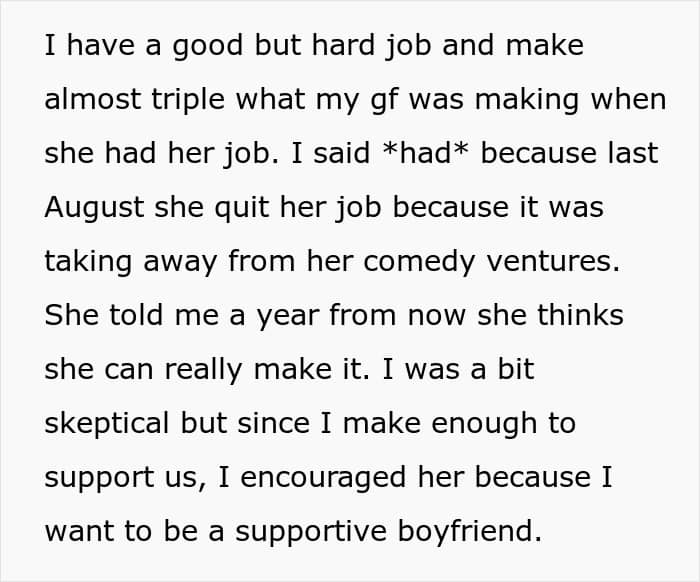Click the word "really"
This screenshot has height=582, width=700.
click(203, 370)
